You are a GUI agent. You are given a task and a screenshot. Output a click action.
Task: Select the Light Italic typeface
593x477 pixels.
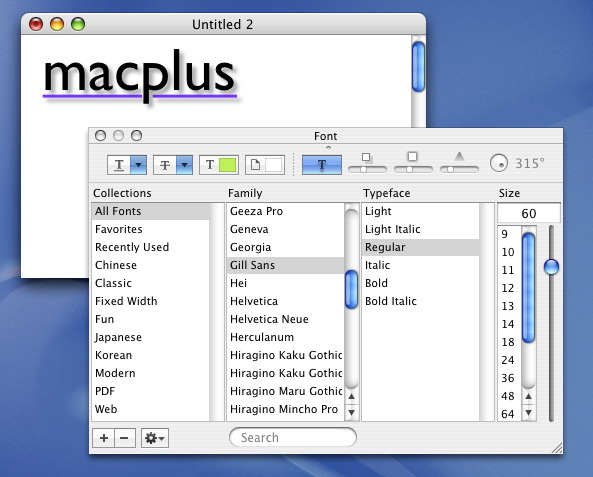(421, 229)
